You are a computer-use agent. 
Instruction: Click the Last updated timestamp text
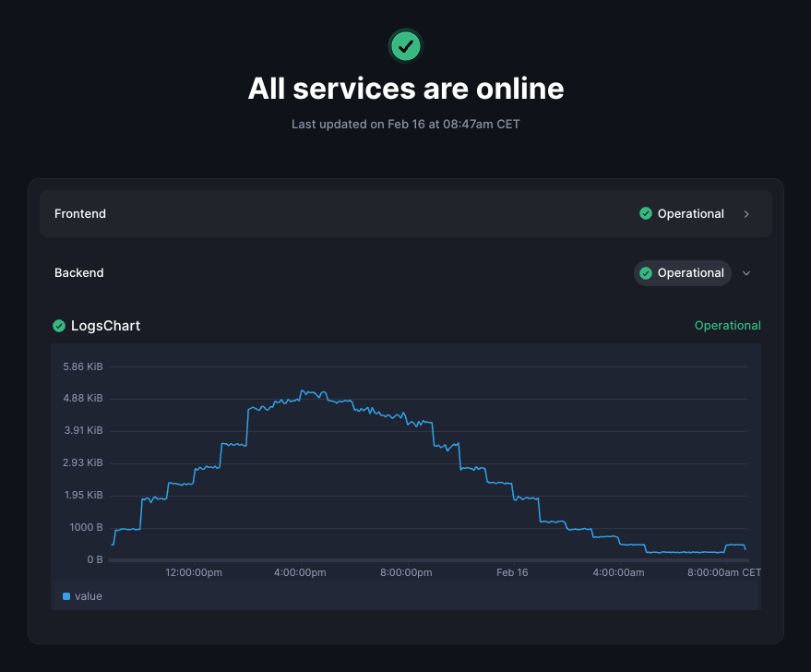[406, 124]
